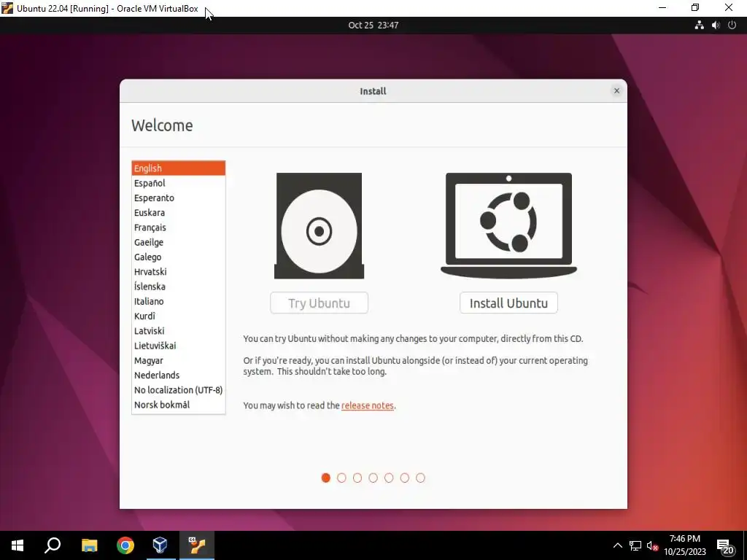This screenshot has height=560, width=747.
Task: Select Norsk bokmål in the language list
Action: [178, 405]
